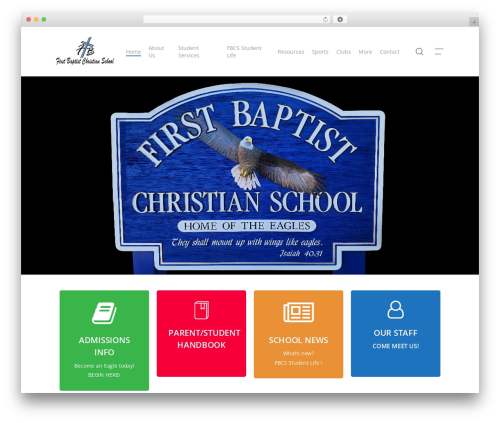Click the bookmark book icon on Handbook card
The width and height of the screenshot is (500, 423).
point(201,310)
